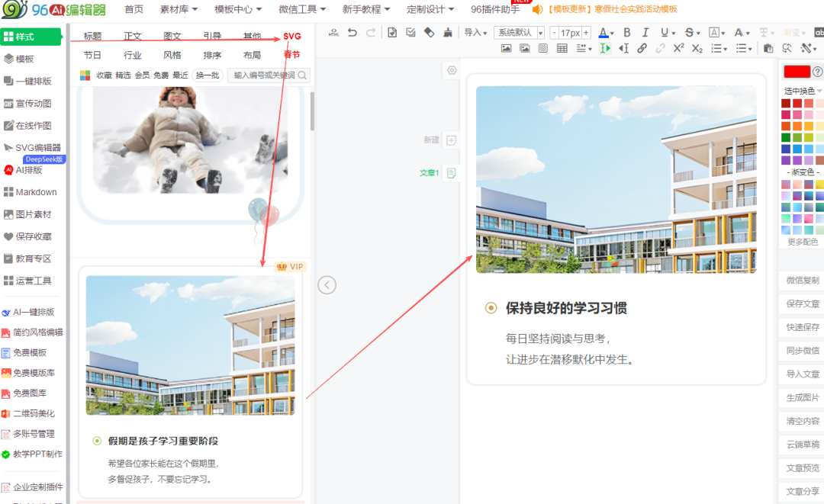Open the 系统默认 font dropdown
The height and width of the screenshot is (504, 824).
coord(517,32)
